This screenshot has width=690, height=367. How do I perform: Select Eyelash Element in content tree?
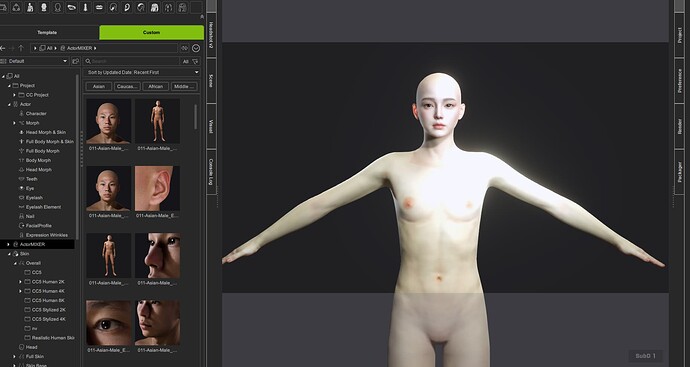pyautogui.click(x=43, y=207)
